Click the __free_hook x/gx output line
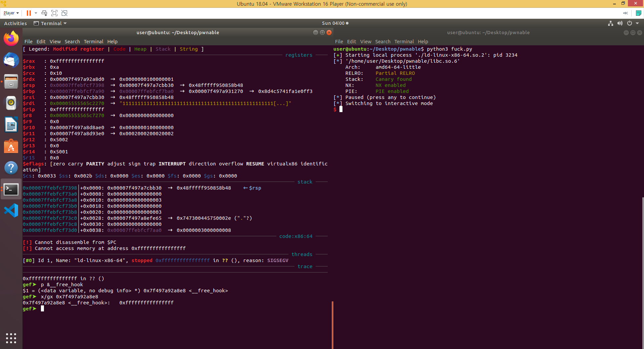644x349 pixels. (98, 303)
